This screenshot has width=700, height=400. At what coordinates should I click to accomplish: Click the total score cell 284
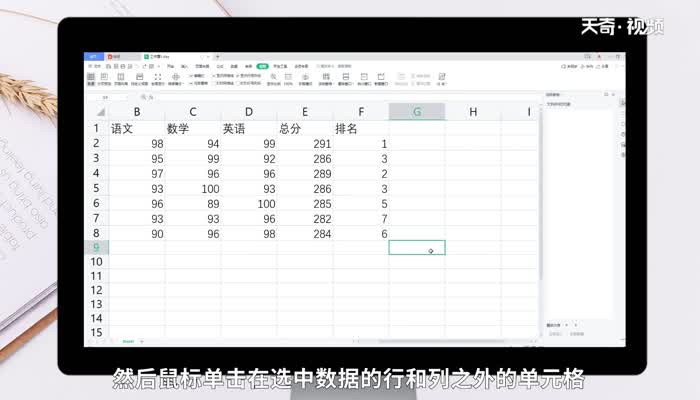tap(305, 233)
